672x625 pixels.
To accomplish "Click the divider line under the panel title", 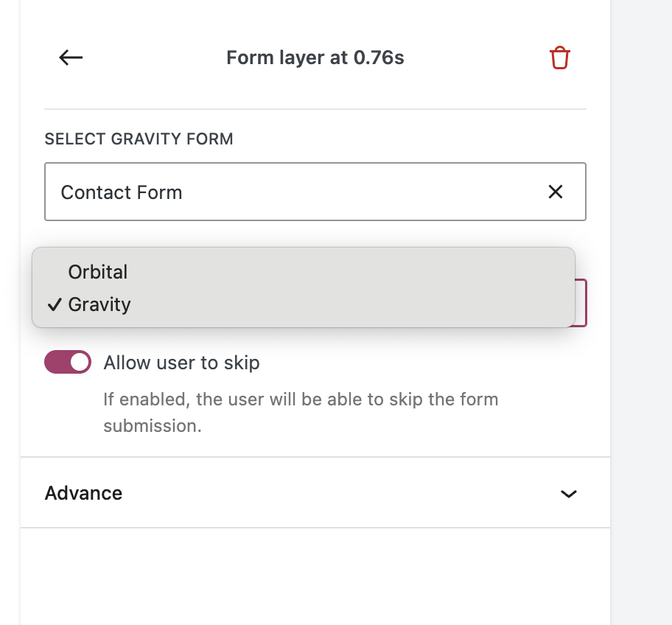I will click(315, 109).
